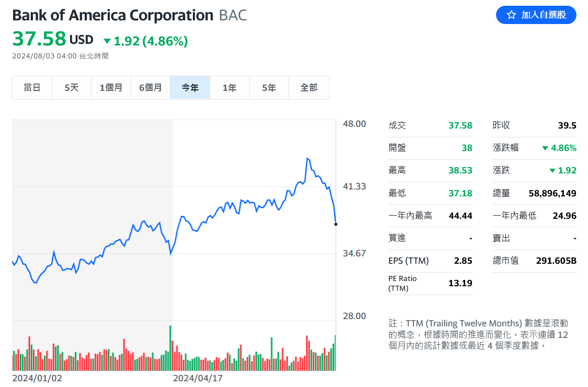Click the star icon on watchlist button

click(x=511, y=15)
